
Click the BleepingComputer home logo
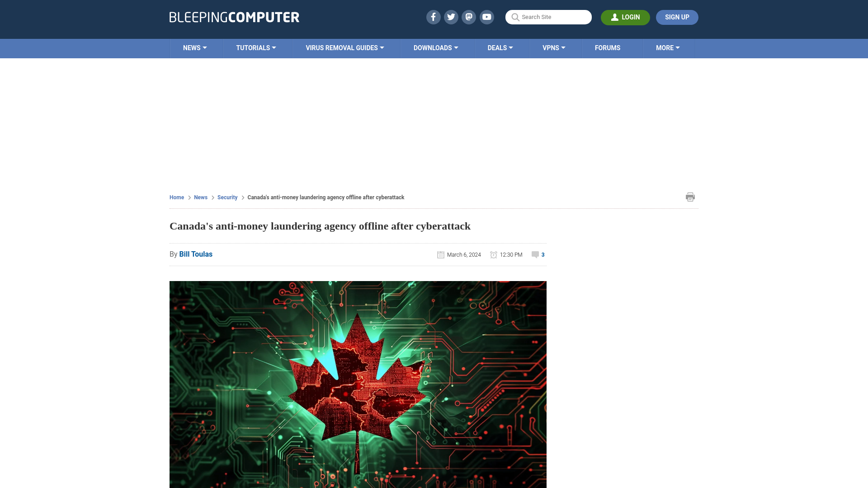(234, 17)
